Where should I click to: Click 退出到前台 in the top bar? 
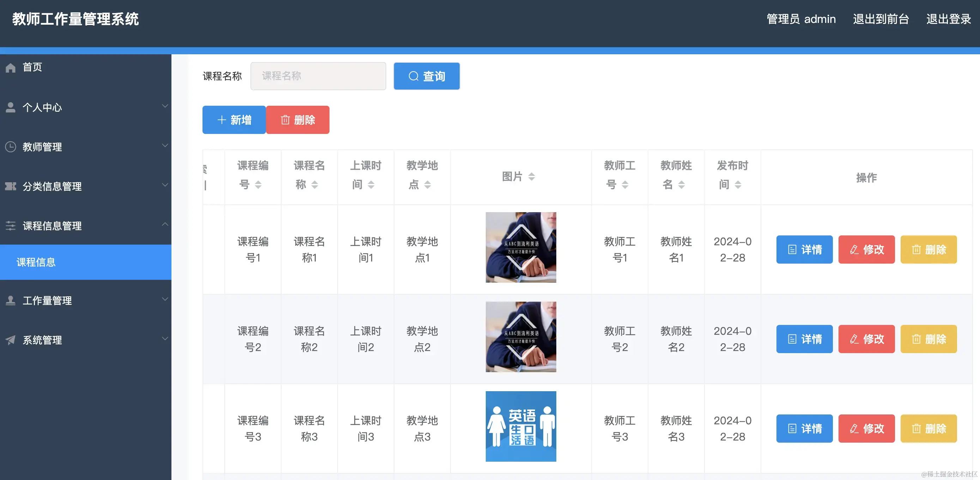pos(881,19)
